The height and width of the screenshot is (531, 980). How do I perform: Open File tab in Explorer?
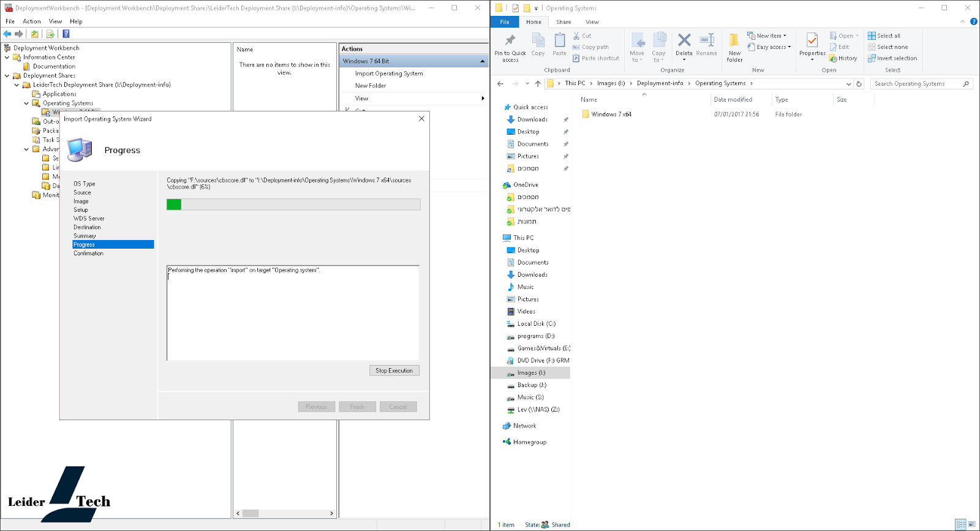pyautogui.click(x=505, y=22)
